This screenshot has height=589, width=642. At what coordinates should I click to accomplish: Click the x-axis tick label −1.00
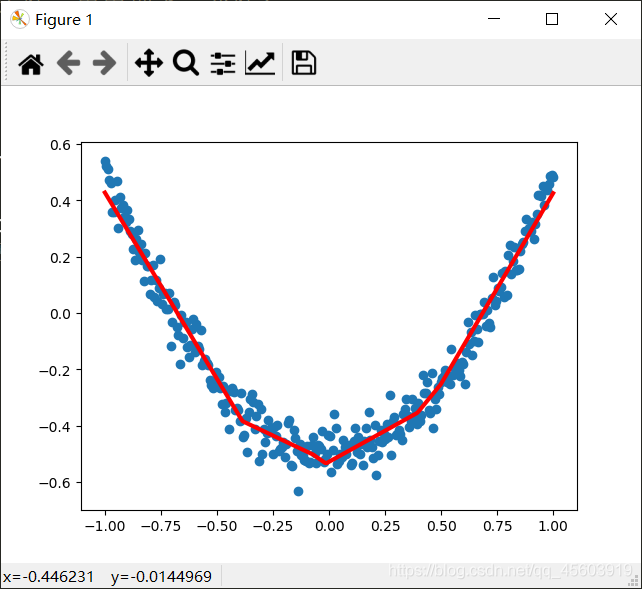point(105,526)
